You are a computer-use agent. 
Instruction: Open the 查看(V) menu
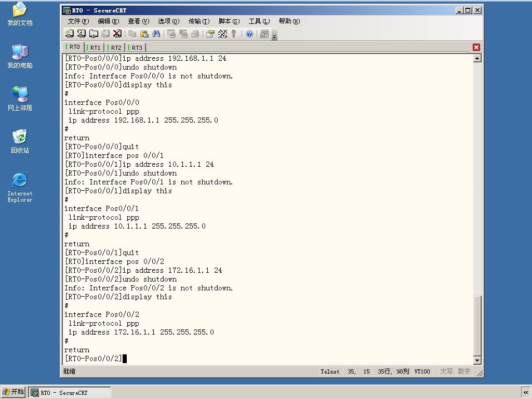[x=138, y=21]
